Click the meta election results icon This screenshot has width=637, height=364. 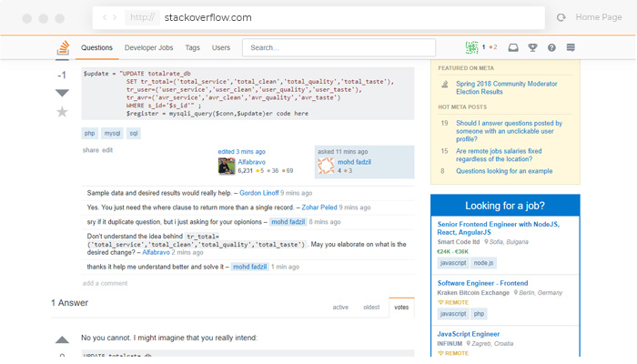click(445, 85)
